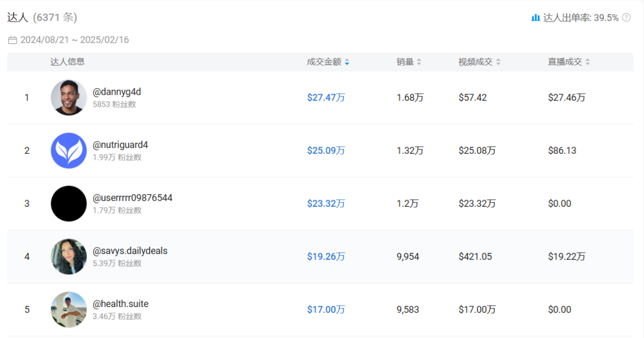
Task: Click the 达人信息 column header
Action: pos(67,61)
